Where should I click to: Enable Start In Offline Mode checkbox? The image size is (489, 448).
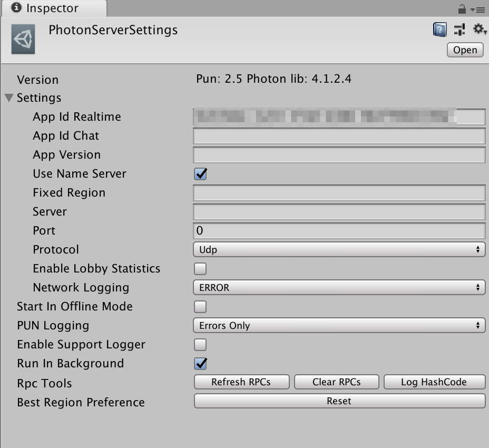[x=200, y=307]
